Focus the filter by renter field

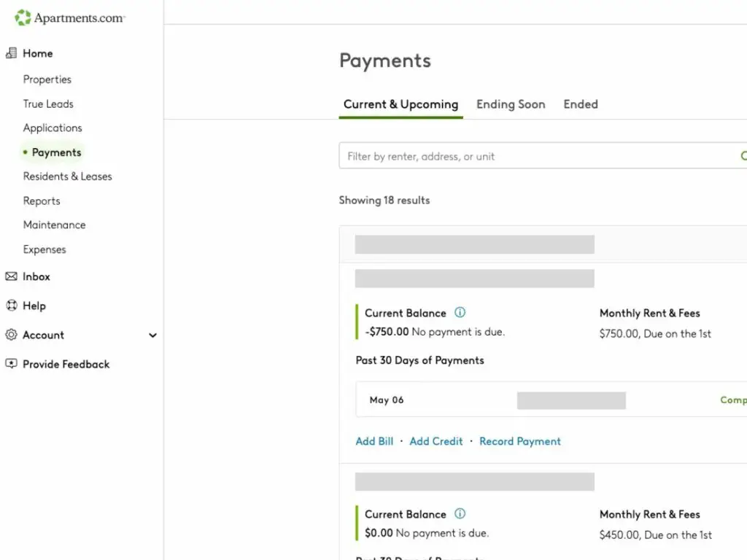pos(543,156)
